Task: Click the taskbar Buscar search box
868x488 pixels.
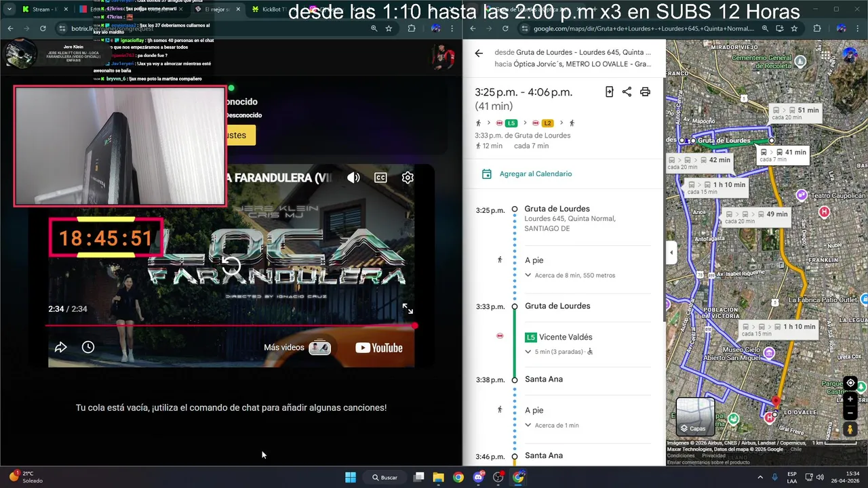Action: [x=385, y=477]
